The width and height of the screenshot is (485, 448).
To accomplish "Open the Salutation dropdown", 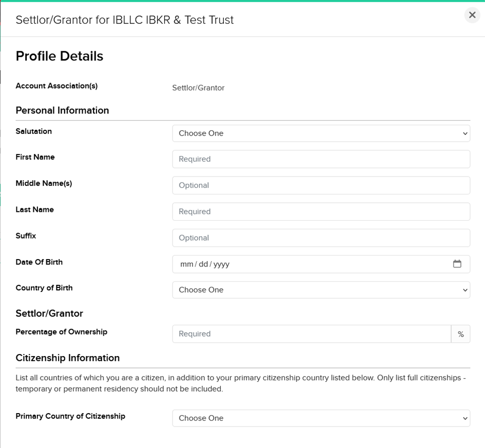I will tap(321, 133).
